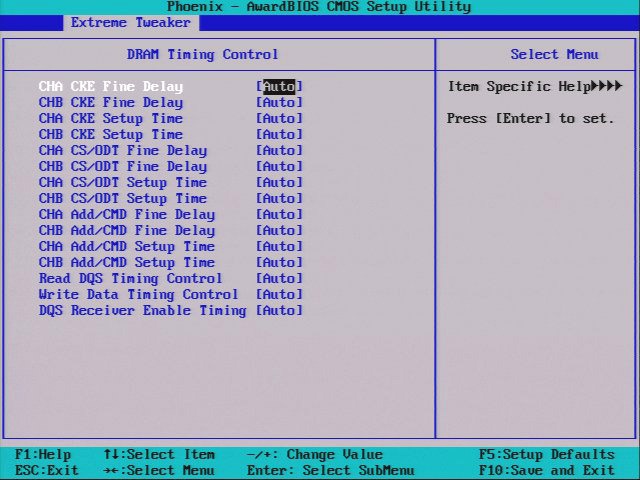
Task: Click F10:Save and Exit in the footer
Action: click(547, 471)
